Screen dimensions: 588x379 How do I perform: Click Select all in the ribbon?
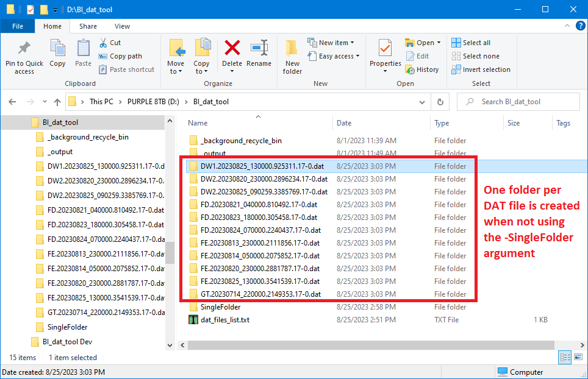click(x=471, y=43)
